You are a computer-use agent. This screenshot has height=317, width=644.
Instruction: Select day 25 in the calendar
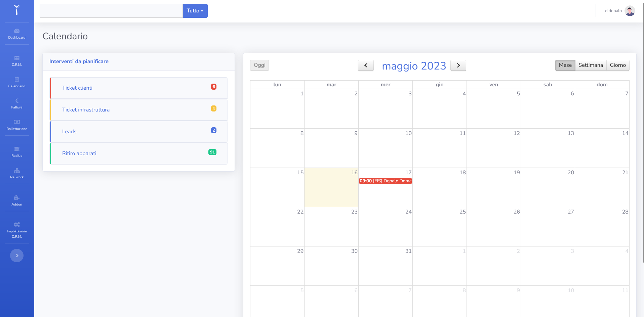(x=440, y=227)
